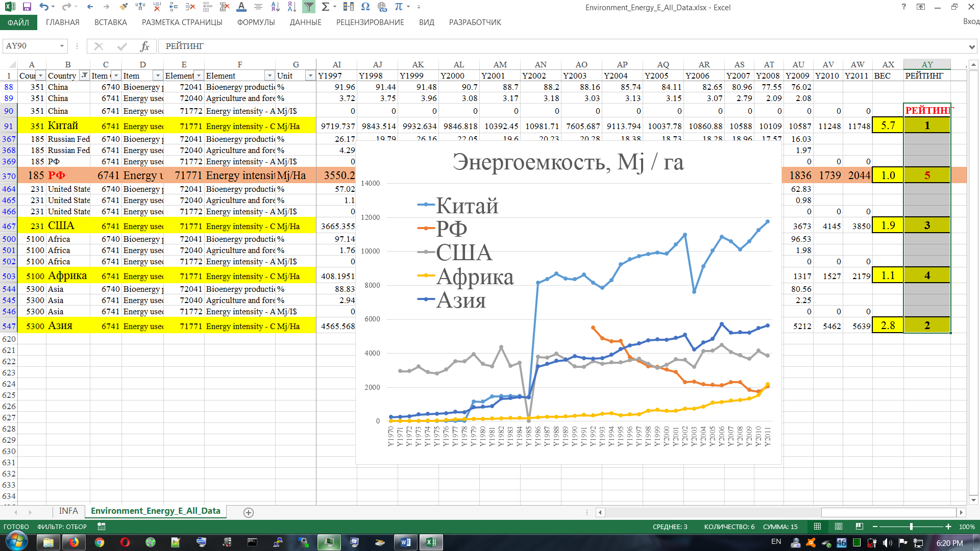Toggle the Filter funnel button
Viewport: 980px width, 551px height.
click(309, 7)
